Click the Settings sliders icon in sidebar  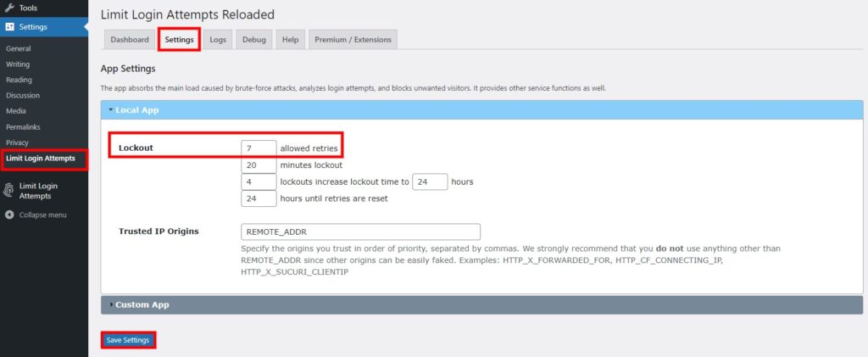9,26
